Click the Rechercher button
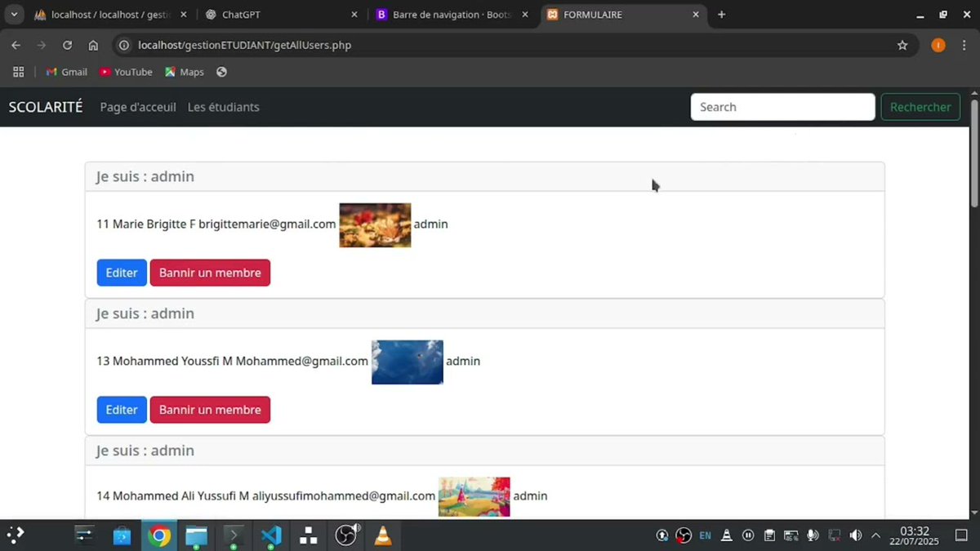The width and height of the screenshot is (980, 551). 920,107
